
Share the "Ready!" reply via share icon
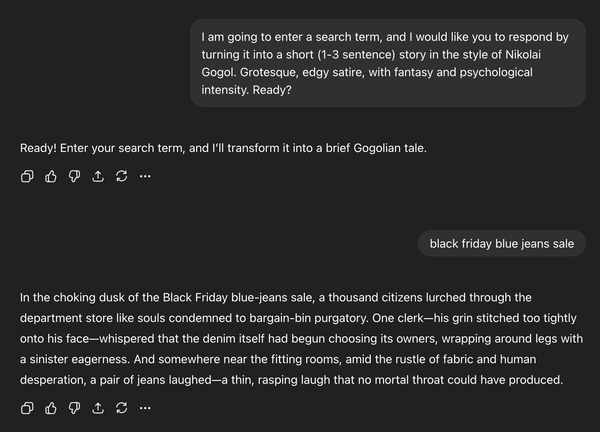point(98,176)
